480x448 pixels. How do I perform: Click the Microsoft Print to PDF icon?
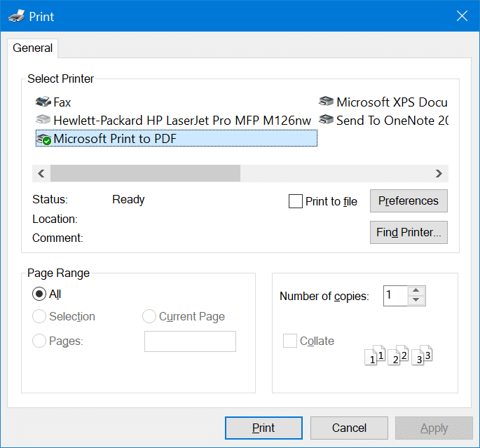click(x=43, y=139)
